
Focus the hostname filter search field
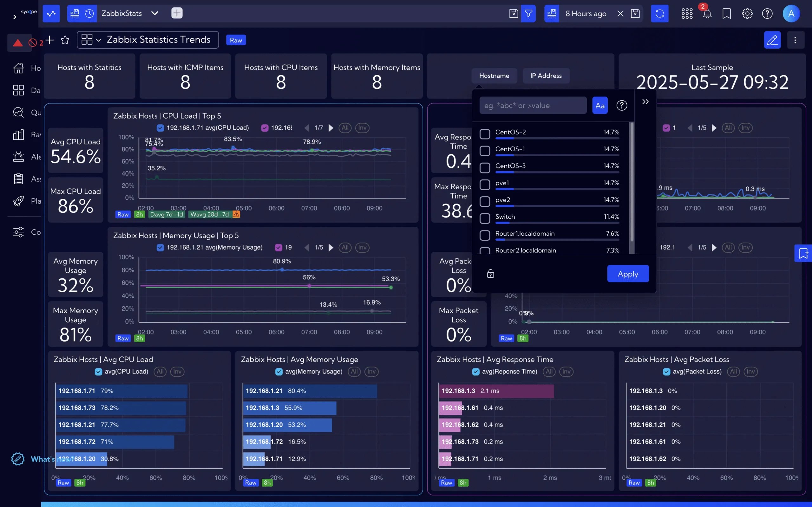click(533, 106)
